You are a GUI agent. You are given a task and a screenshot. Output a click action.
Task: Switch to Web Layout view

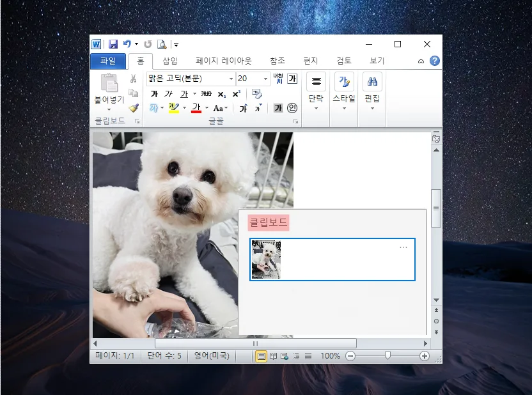click(x=285, y=356)
